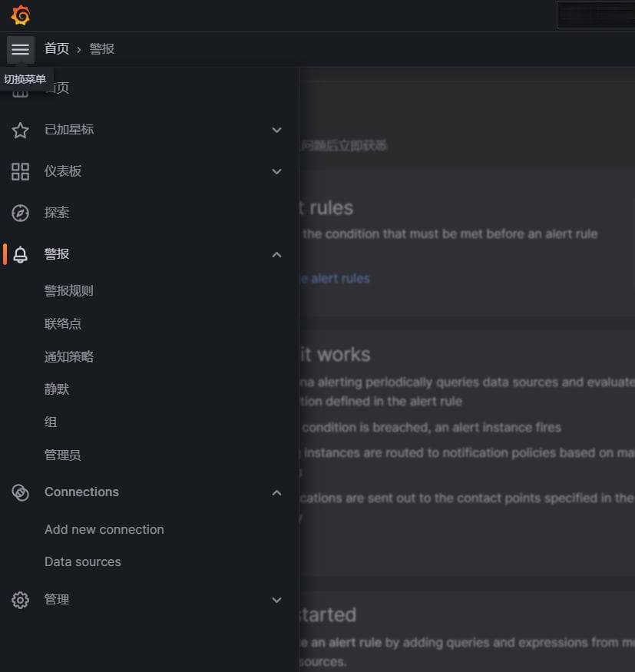635x672 pixels.
Task: Open 已加星标 menu item
Action: point(69,130)
